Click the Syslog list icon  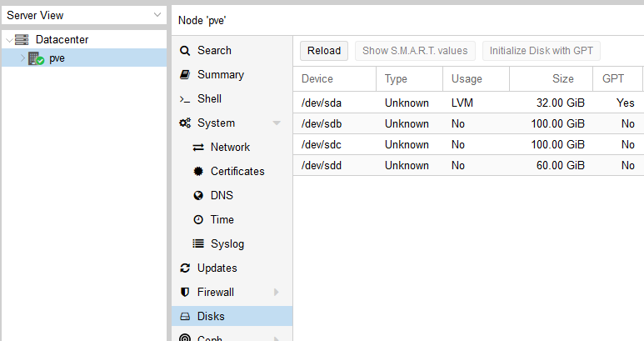[198, 243]
